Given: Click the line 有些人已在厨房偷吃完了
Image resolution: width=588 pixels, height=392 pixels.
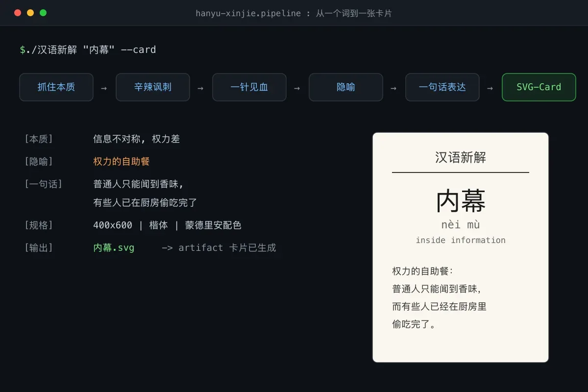Looking at the screenshot, I should click(145, 203).
